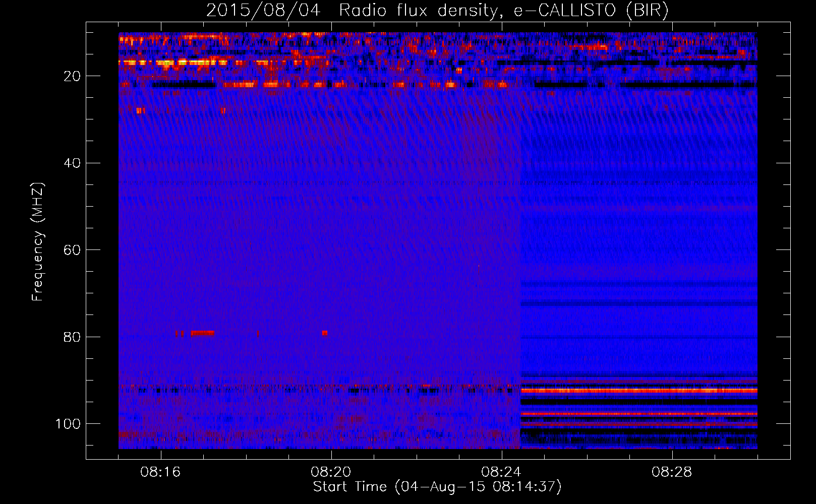The height and width of the screenshot is (504, 816).
Task: Click the 40 MHz frequency tick label
Action: 73,163
